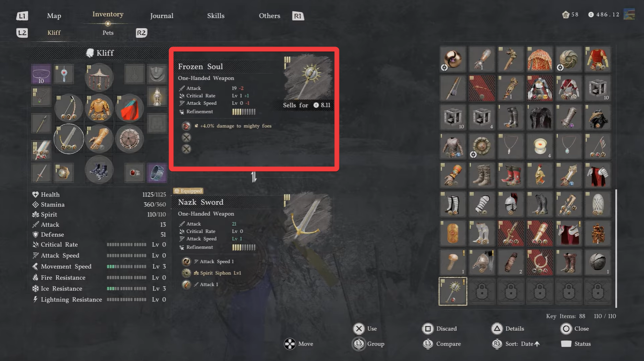Image resolution: width=644 pixels, height=361 pixels.
Task: Click the inventory grid scrollbar
Action: click(x=616, y=248)
